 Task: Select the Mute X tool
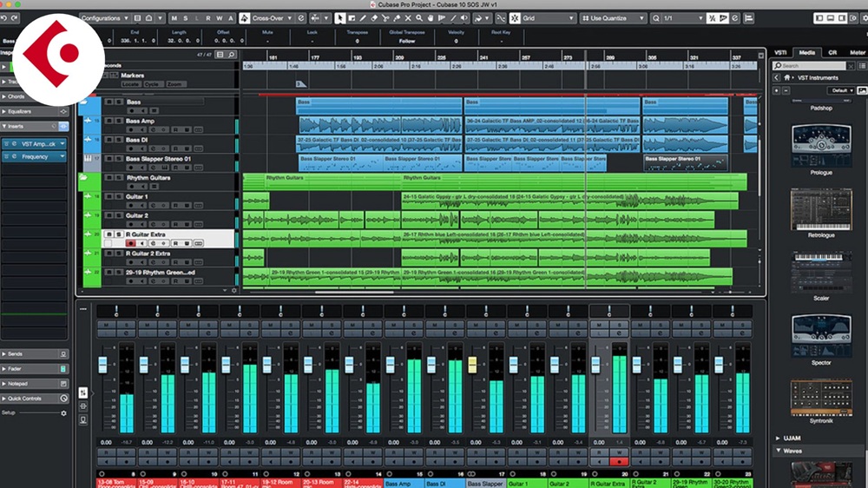408,18
